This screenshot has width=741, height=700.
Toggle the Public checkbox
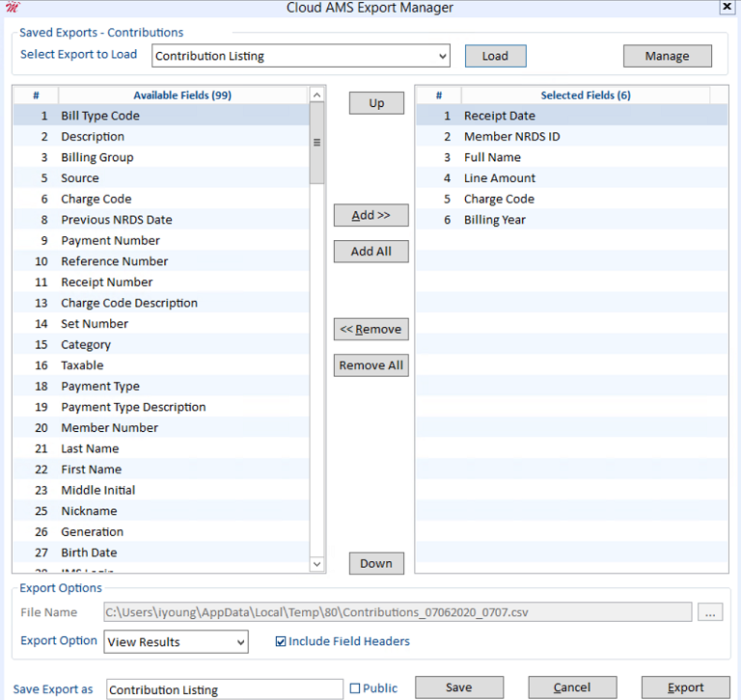[355, 688]
